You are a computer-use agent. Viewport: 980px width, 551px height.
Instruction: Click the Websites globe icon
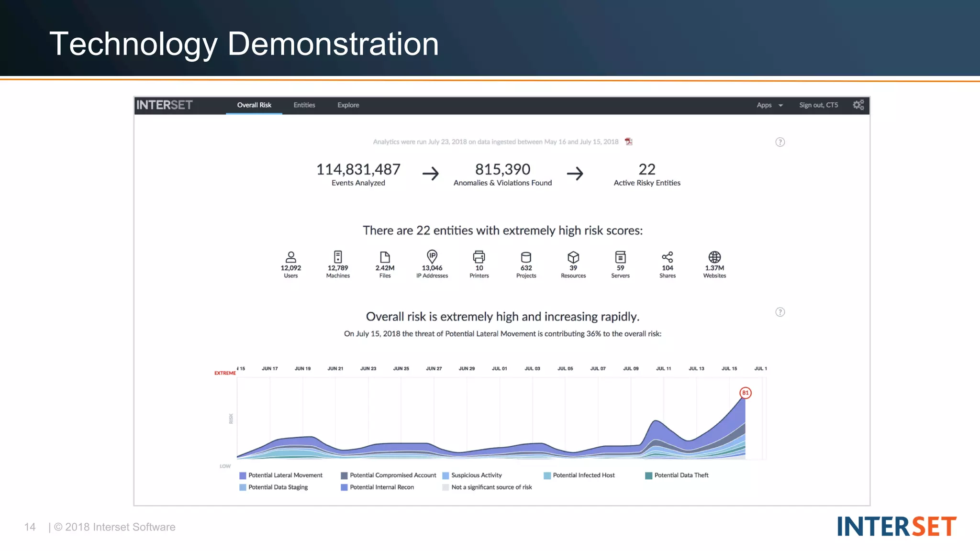[714, 257]
